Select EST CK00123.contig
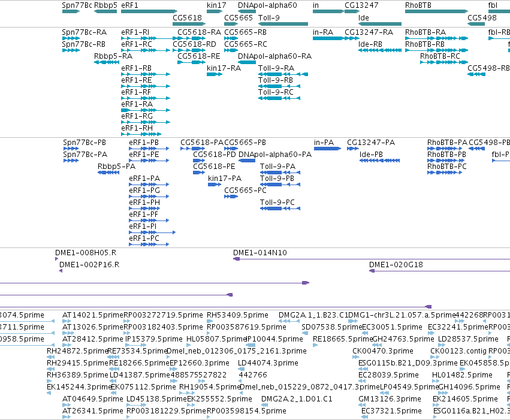Viewport: 510px width, 420px height. (458, 351)
